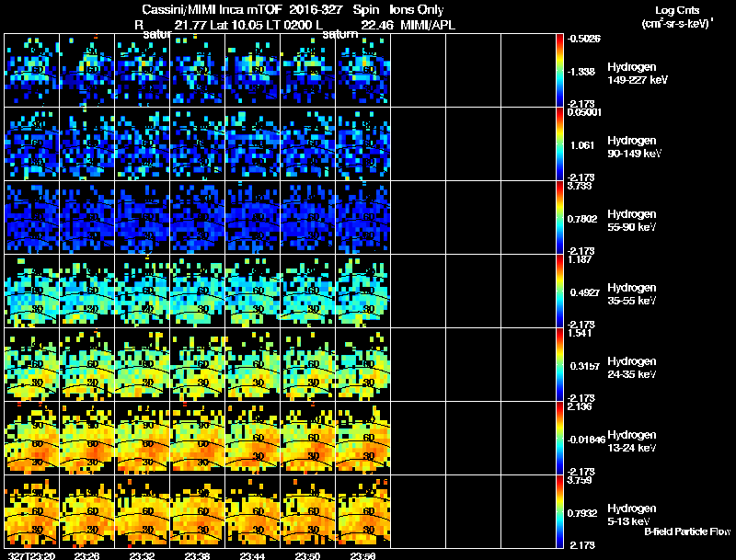736x560 pixels.
Task: Click the 23:44 time axis label
Action: tap(252, 555)
